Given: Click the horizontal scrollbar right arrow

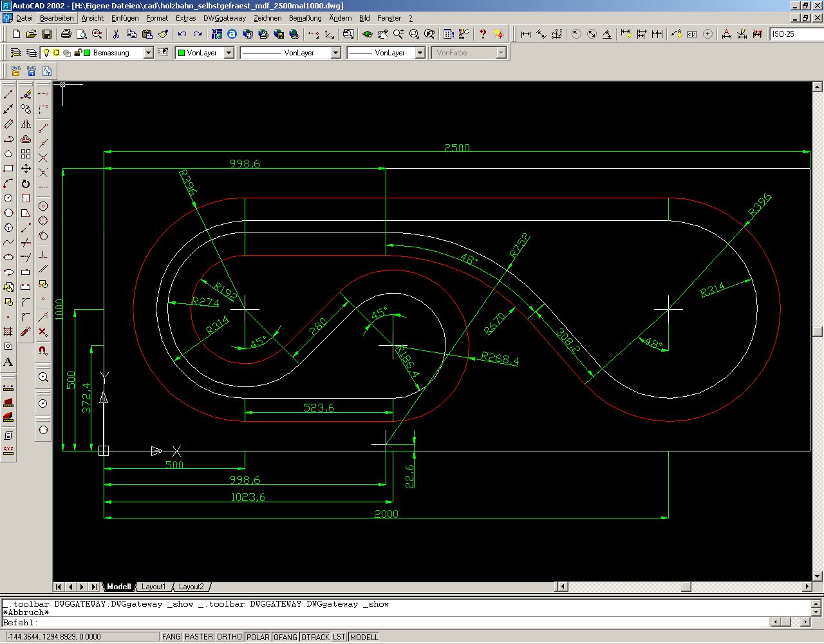Looking at the screenshot, I should tap(808, 587).
